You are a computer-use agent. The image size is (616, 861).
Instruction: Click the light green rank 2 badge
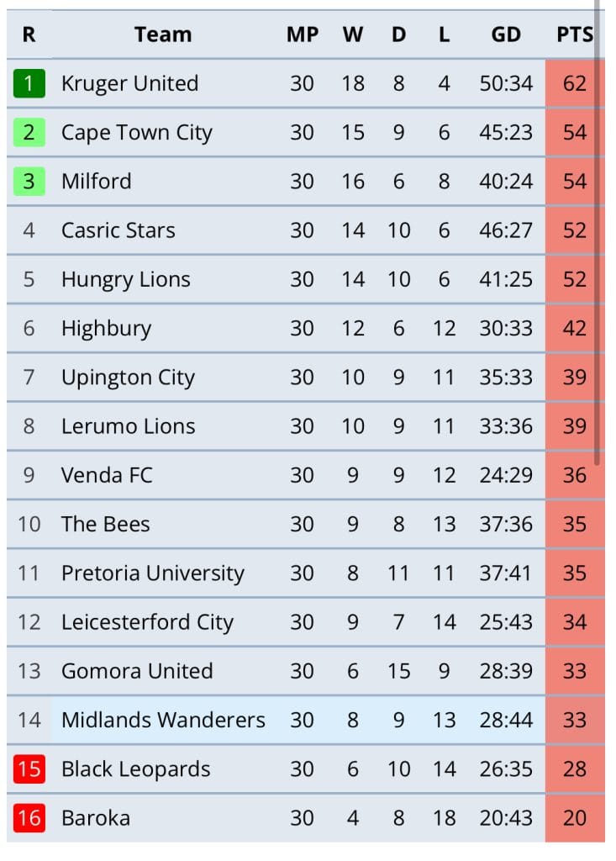(x=29, y=132)
